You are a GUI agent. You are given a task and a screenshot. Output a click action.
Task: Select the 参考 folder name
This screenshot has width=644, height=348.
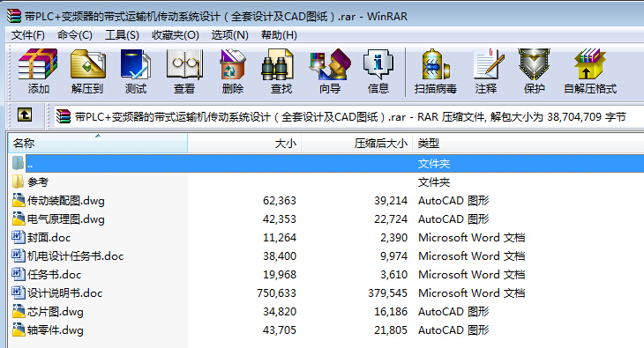coord(38,181)
